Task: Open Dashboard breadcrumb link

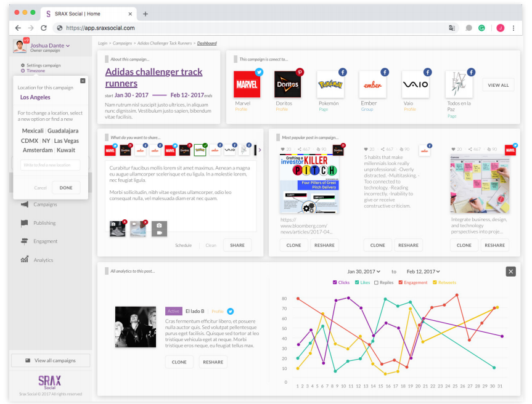Action: tap(207, 43)
